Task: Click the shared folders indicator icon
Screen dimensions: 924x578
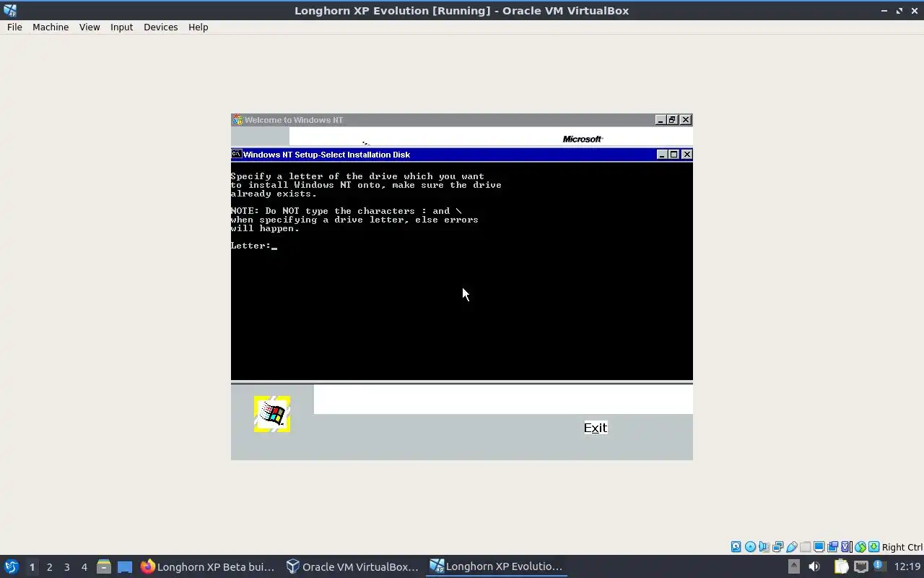Action: [805, 547]
